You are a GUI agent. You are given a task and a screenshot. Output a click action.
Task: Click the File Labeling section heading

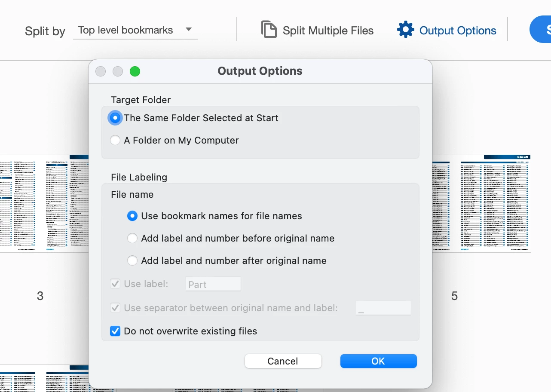pos(139,177)
